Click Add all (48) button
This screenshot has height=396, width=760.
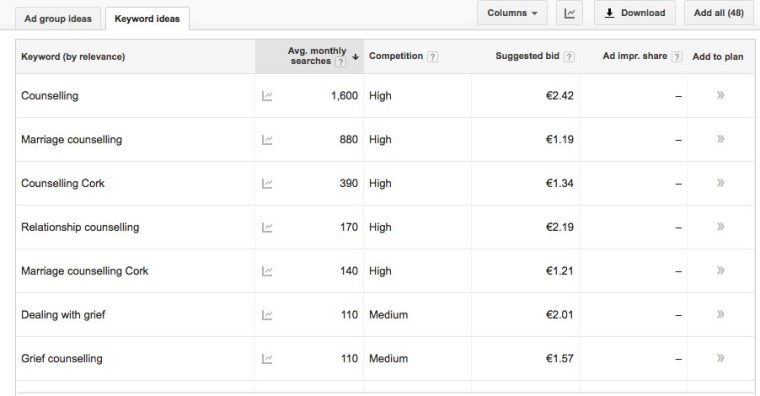click(x=719, y=13)
